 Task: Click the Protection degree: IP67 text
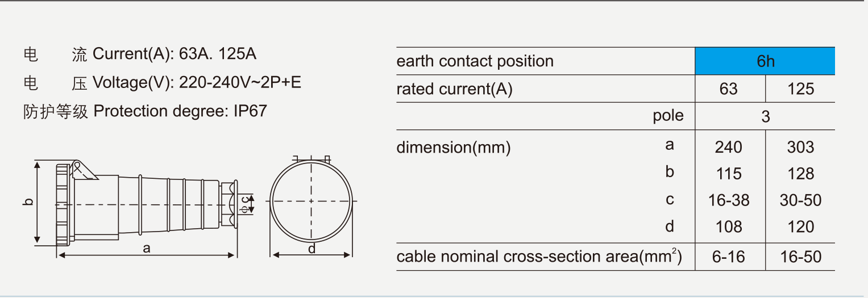pos(180,111)
